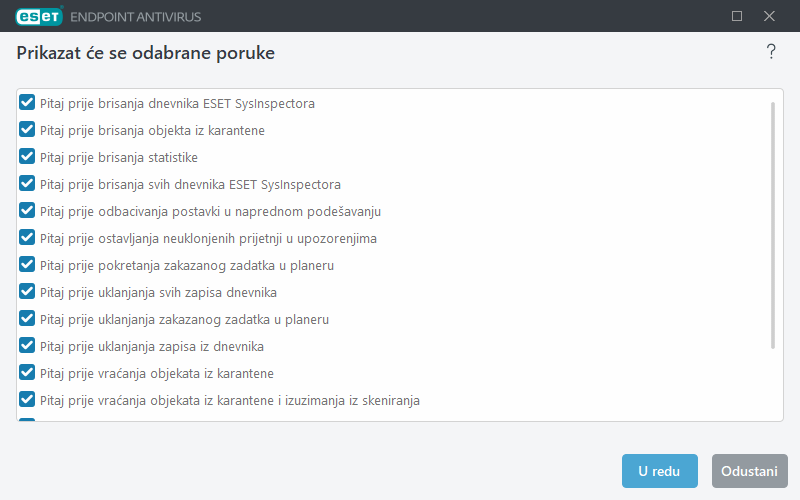Disable 'Pitaj prije brisanja statistike' checkbox
This screenshot has width=800, height=500.
(28, 157)
